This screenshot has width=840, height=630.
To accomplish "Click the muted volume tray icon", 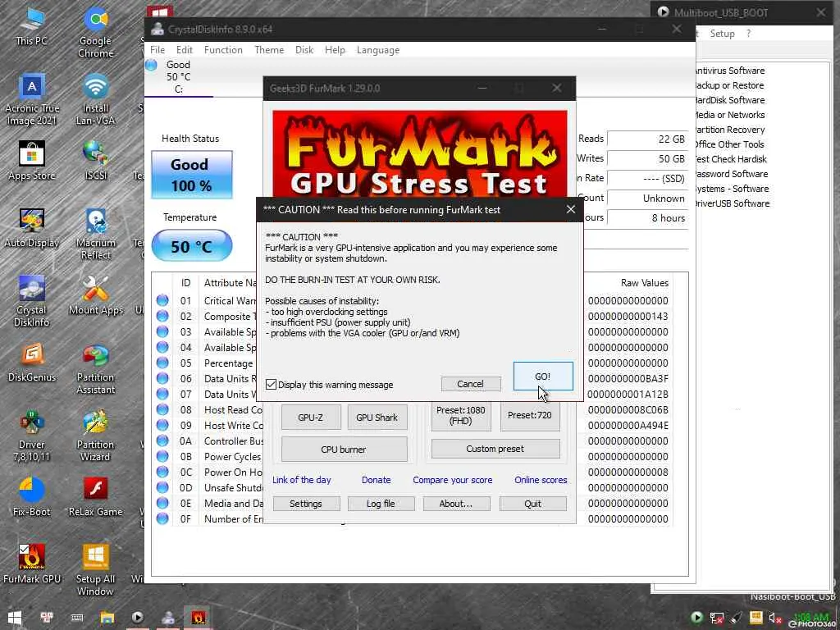I will point(775,619).
